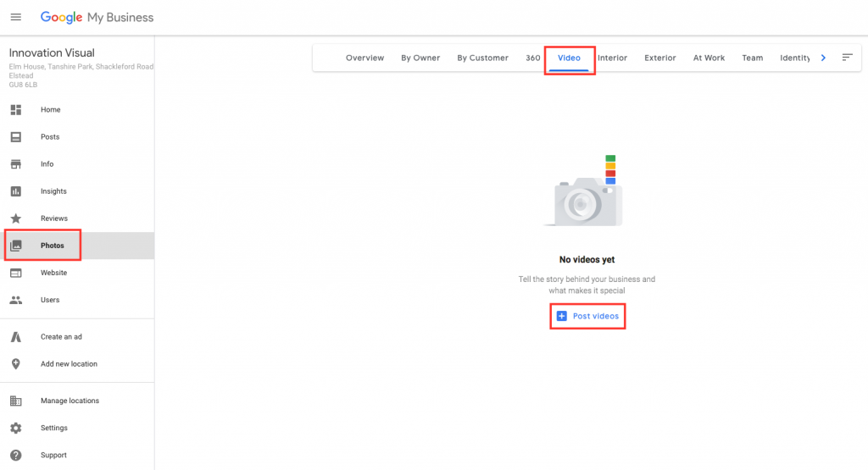
Task: Click the Website icon in sidebar
Action: (x=15, y=273)
